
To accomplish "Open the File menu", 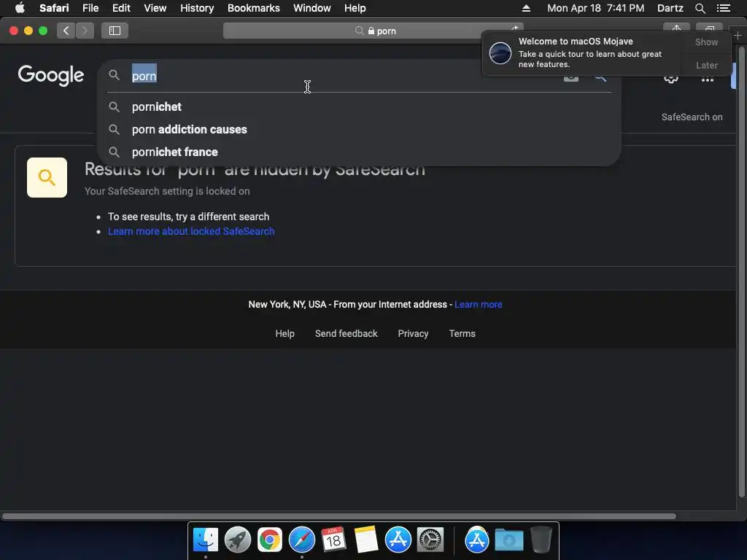I will 90,8.
